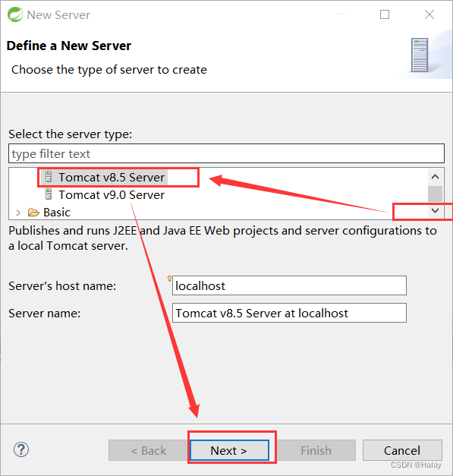Screen dimensions: 453x476
Task: Click the server tower banner image
Action: [x=420, y=55]
